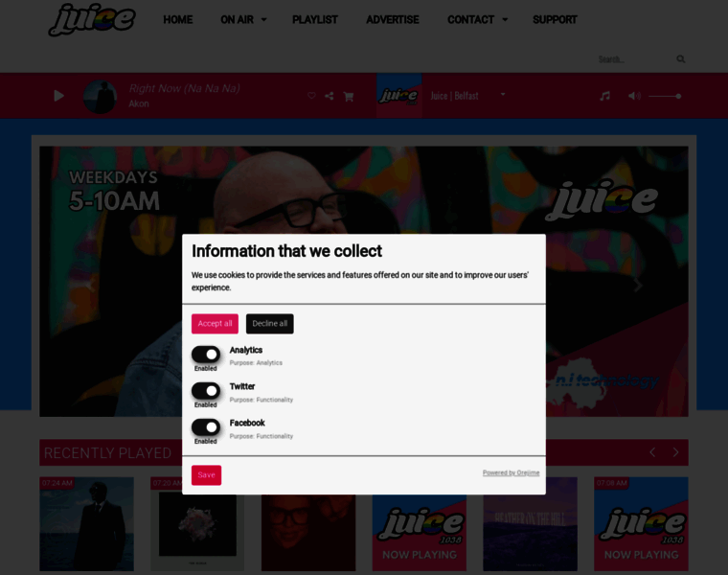Adjust the volume slider handle
Screen dimensions: 728x575
click(678, 96)
